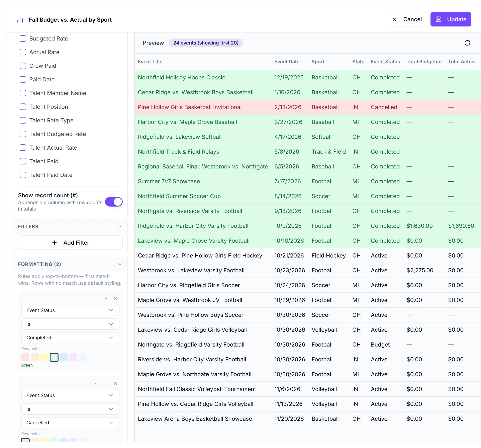Click the Sport column header
The image size is (481, 448).
tap(318, 62)
